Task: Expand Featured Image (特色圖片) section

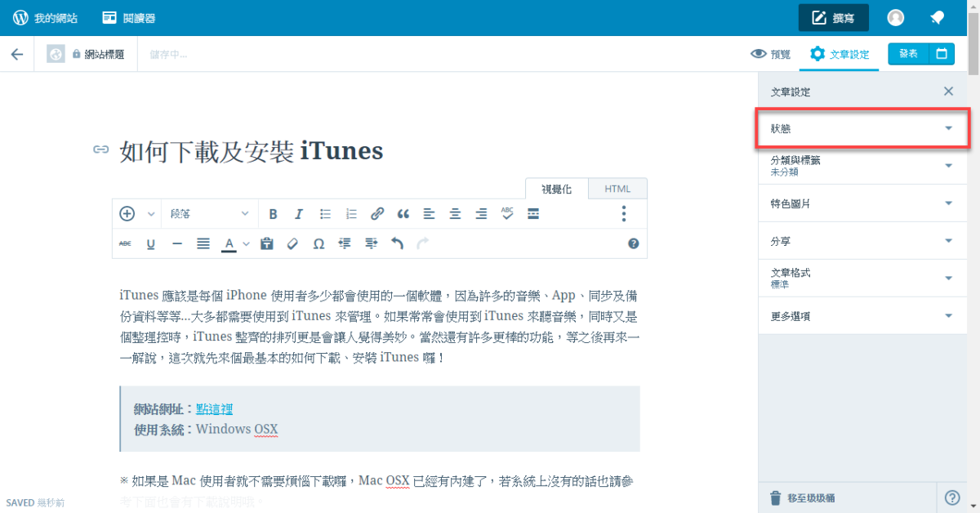Action: 864,203
